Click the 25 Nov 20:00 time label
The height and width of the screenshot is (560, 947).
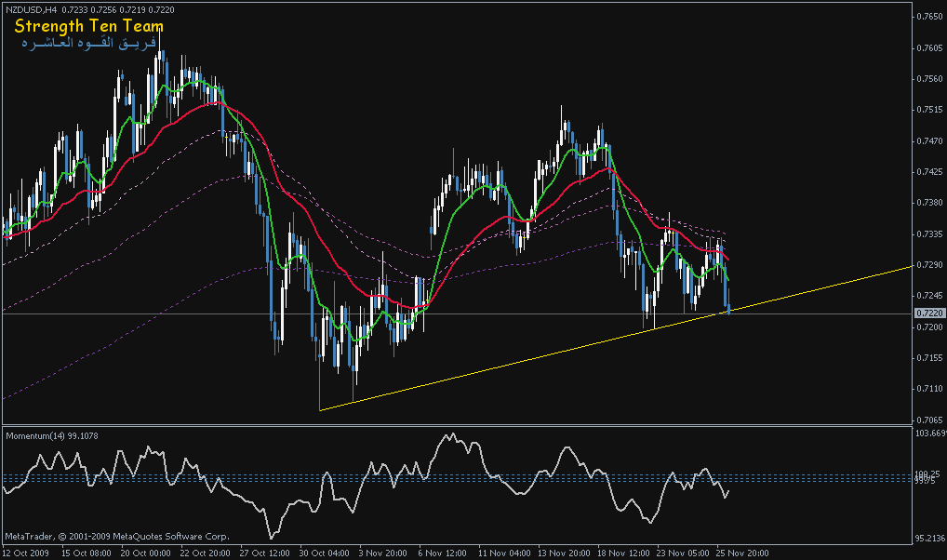(x=742, y=553)
